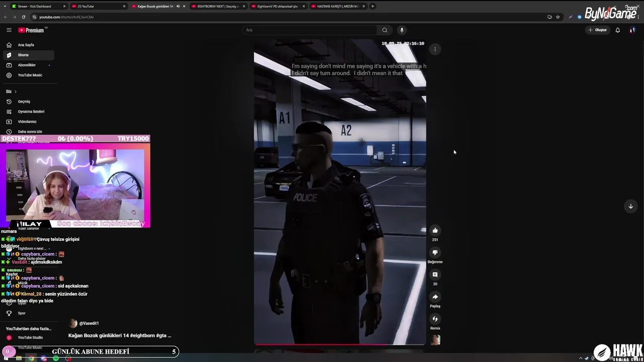Viewport: 644px width, 362px height.
Task: Open Daha sonra izle in sidebar
Action: [x=28, y=132]
